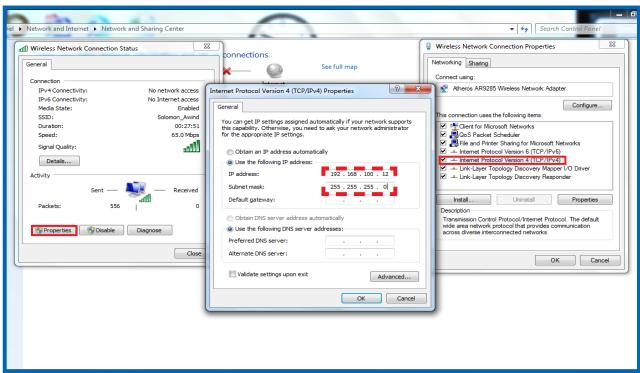Click the Internet globe icon in network map

(275, 71)
